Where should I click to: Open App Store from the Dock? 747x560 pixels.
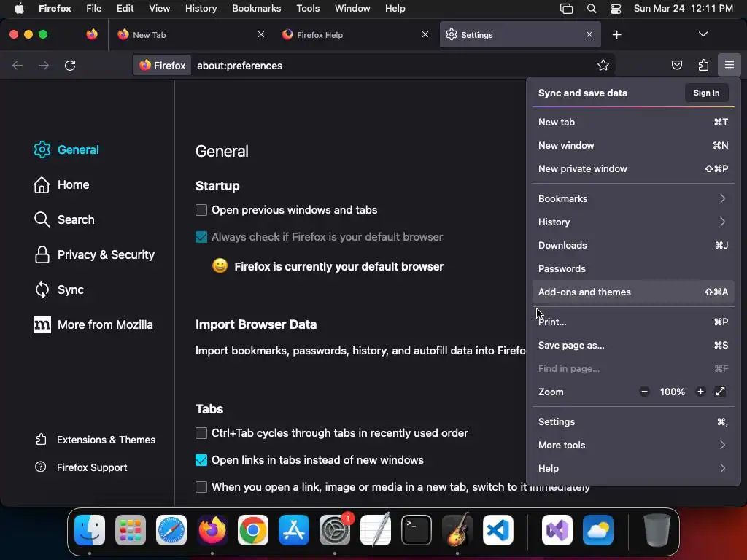coord(294,530)
